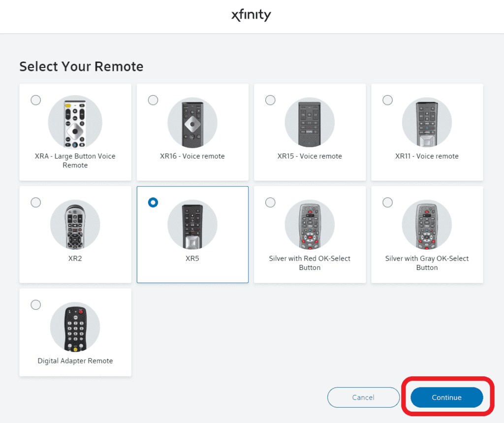Click the Digital Adapter Remote image
This screenshot has width=504, height=423.
[75, 326]
